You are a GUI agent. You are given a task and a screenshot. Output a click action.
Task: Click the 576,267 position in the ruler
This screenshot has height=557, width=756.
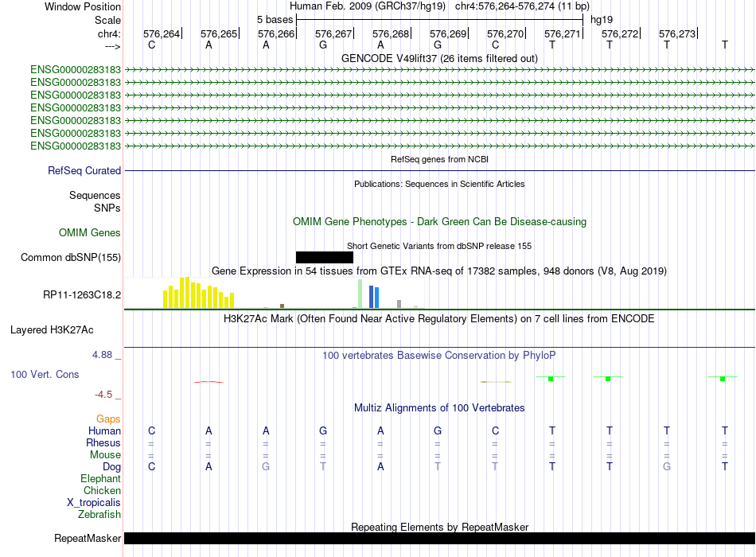tap(333, 33)
